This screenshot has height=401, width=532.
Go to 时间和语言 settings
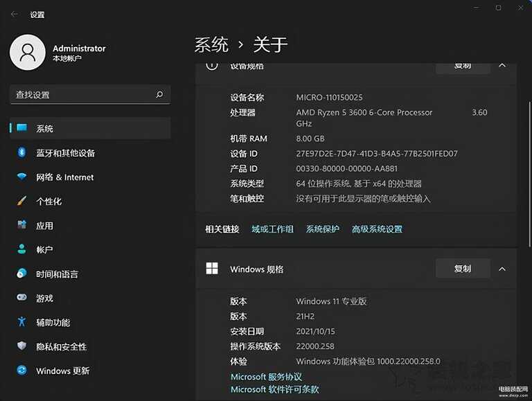point(57,274)
